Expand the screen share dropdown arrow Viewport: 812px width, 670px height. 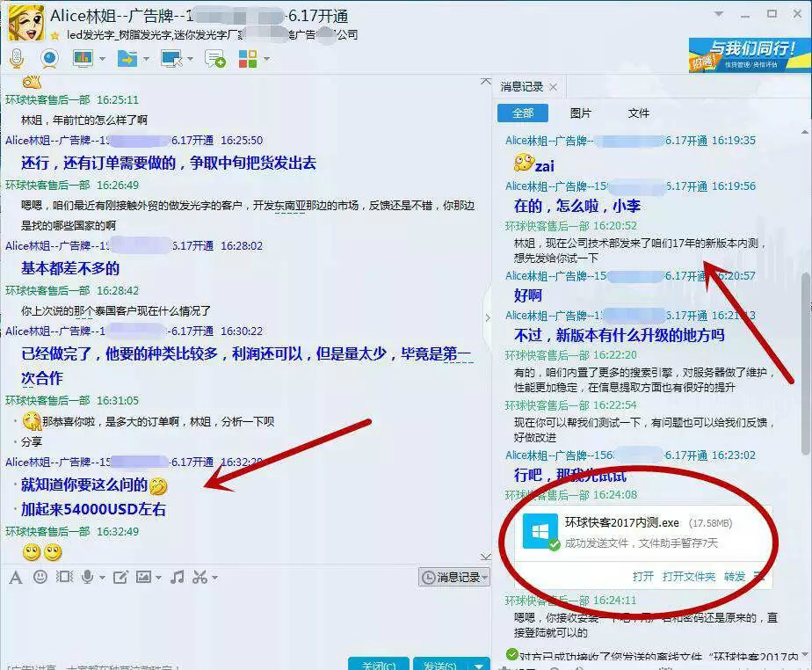(102, 60)
